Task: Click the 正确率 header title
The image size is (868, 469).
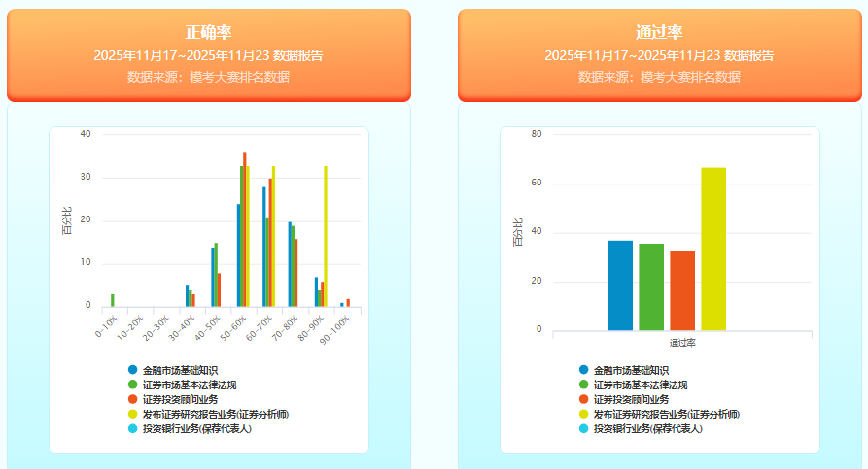Action: tap(209, 33)
